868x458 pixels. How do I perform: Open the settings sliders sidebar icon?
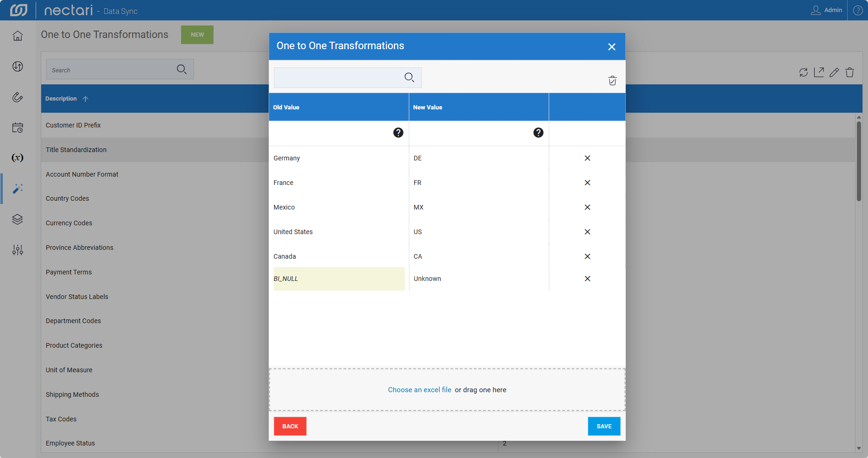pyautogui.click(x=18, y=250)
